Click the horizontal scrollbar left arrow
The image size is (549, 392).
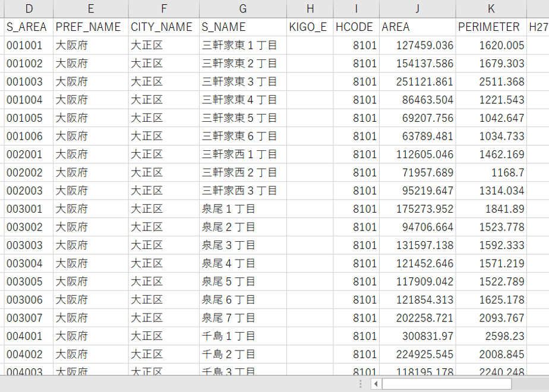coord(376,384)
